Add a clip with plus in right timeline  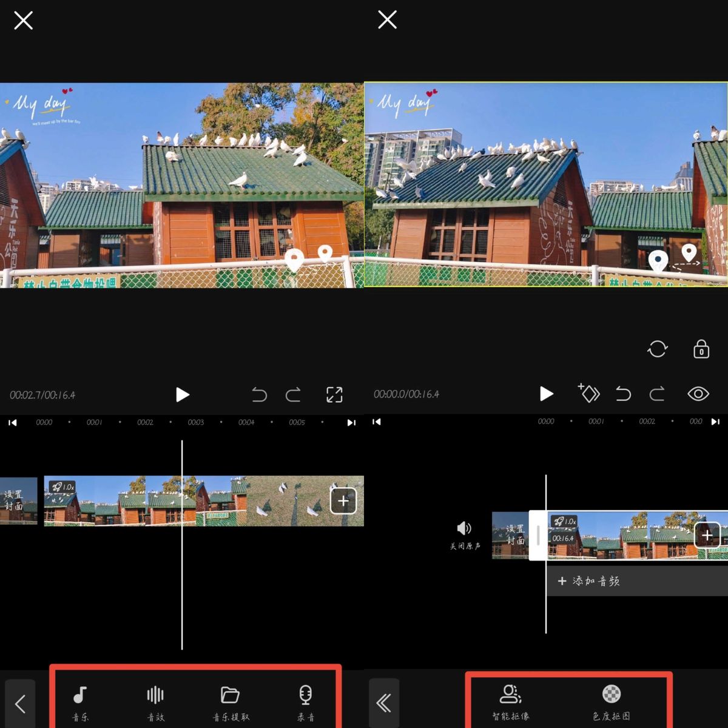click(707, 535)
